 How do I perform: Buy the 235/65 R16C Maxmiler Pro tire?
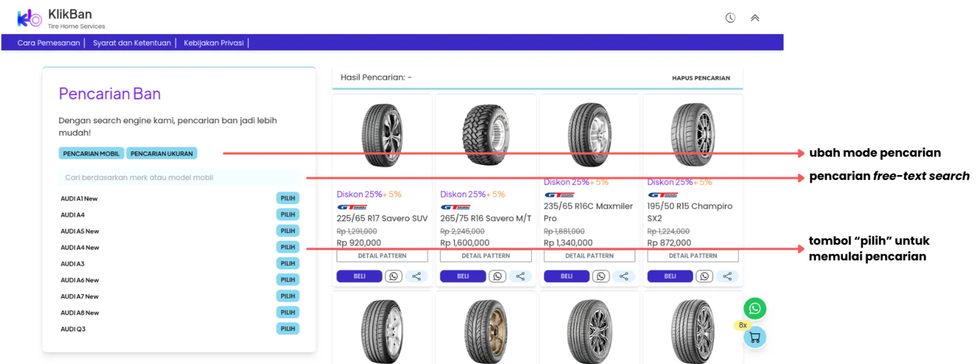click(567, 276)
